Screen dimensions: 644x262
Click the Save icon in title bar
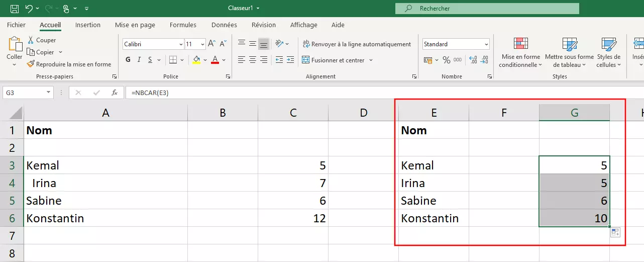15,9
